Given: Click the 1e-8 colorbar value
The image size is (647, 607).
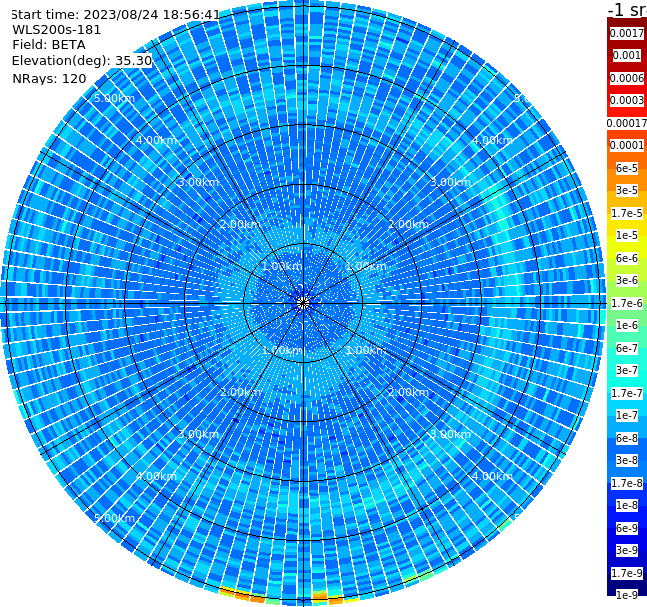Looking at the screenshot, I should coord(627,505).
